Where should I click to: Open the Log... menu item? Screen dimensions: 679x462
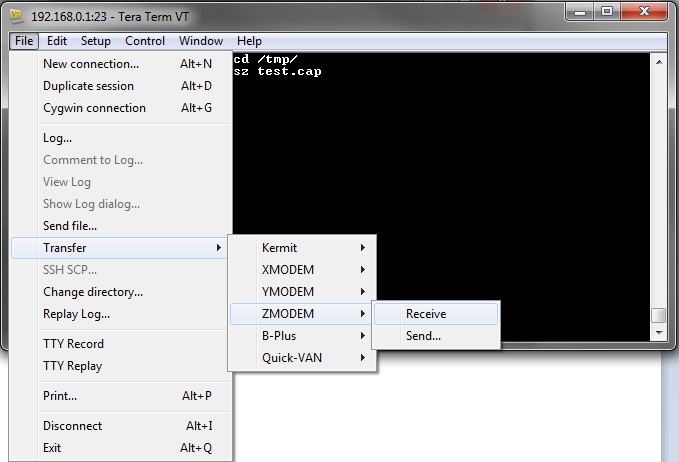(x=120, y=138)
